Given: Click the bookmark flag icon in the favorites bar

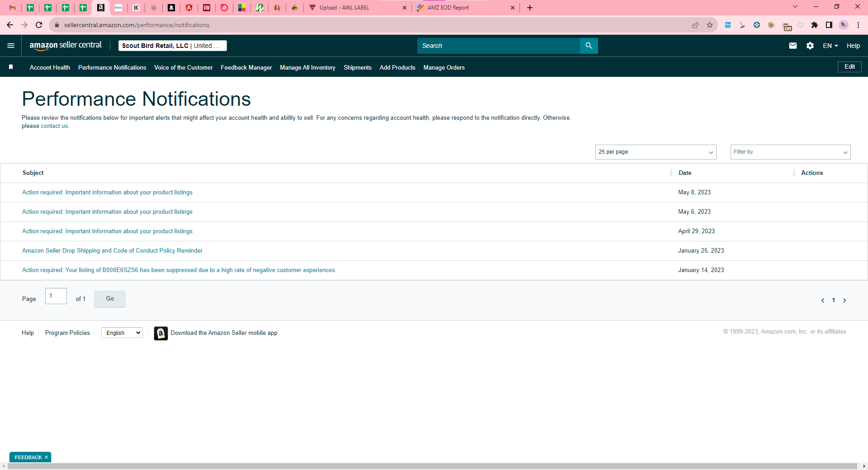Looking at the screenshot, I should (11, 67).
